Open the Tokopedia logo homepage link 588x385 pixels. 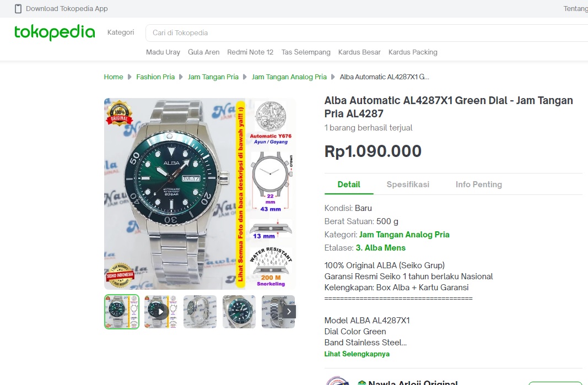(55, 32)
